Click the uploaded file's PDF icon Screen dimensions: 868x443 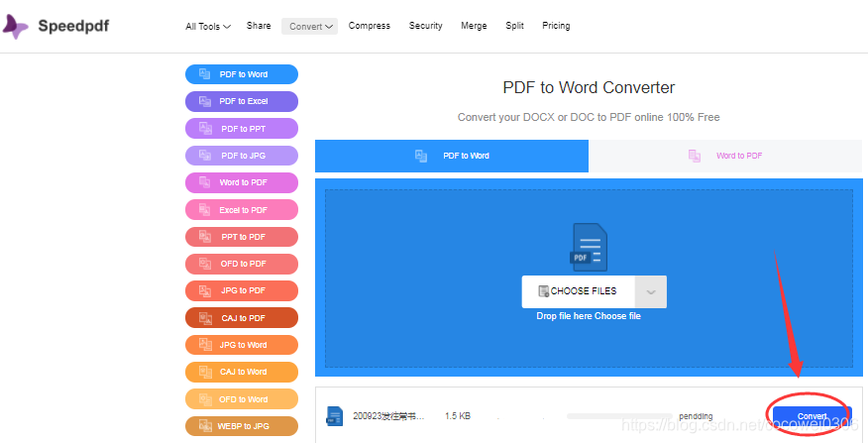[x=334, y=415]
